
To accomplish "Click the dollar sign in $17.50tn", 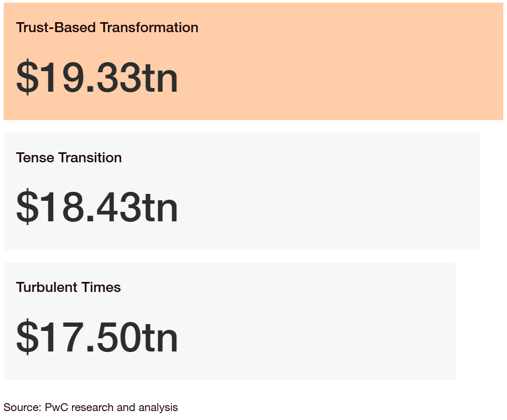I will pyautogui.click(x=27, y=337).
